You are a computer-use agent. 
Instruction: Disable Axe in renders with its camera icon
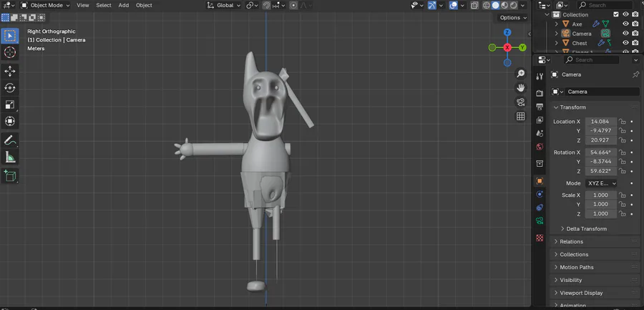(x=635, y=24)
